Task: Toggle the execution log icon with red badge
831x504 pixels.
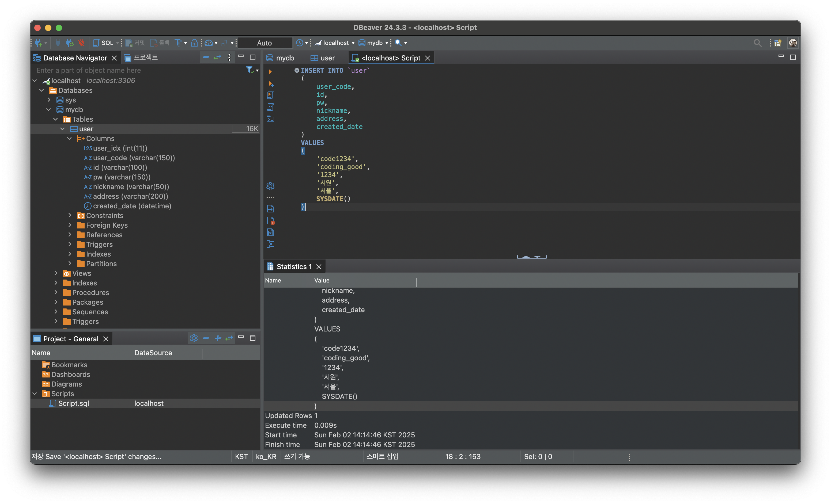Action: pyautogui.click(x=270, y=221)
